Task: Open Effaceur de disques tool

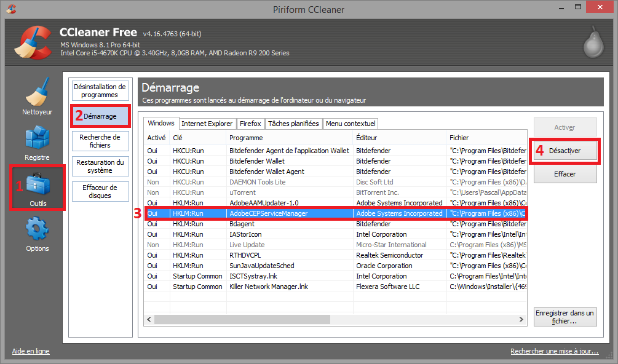Action: click(x=100, y=191)
